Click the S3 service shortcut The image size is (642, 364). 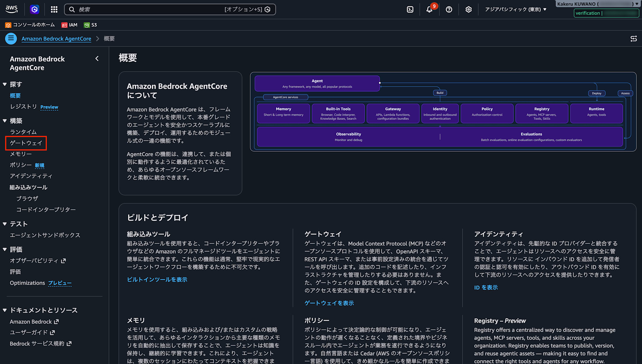(90, 25)
